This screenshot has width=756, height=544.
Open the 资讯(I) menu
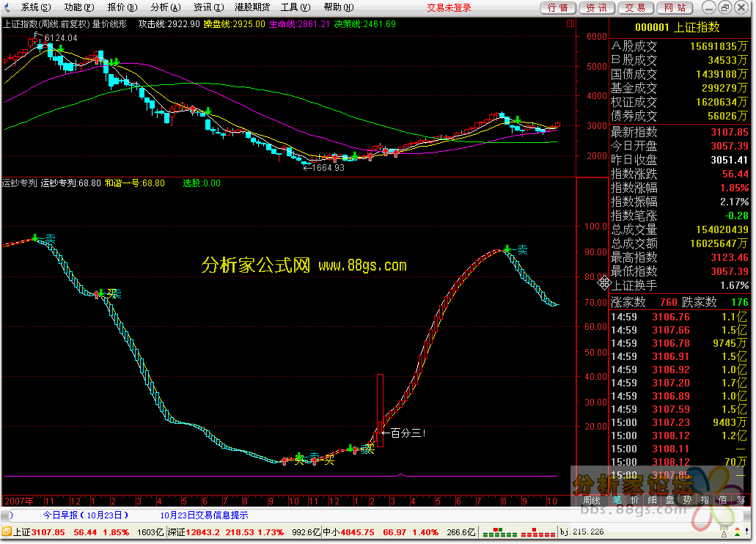[209, 7]
